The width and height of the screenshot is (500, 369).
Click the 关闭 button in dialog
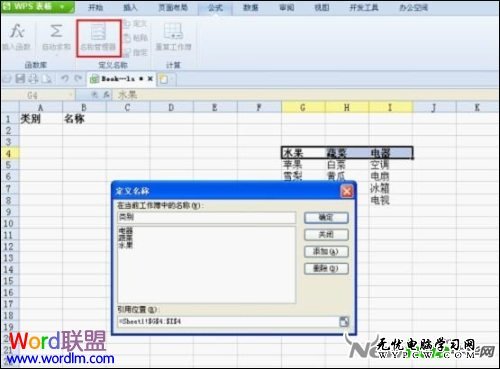[326, 235]
